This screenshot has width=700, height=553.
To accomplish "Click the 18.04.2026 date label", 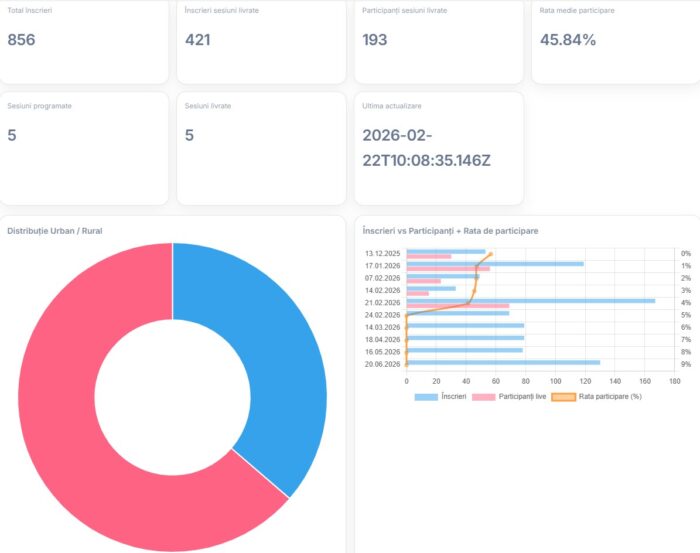I will pos(382,340).
